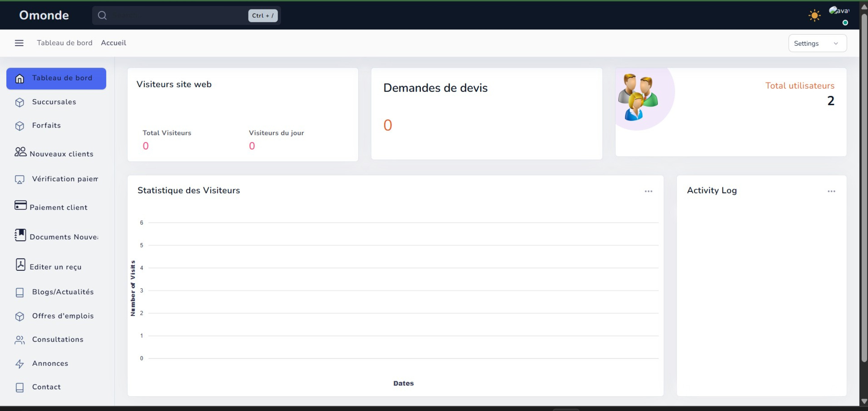Open the Settings dropdown
Screen dimensions: 868x411
817,43
